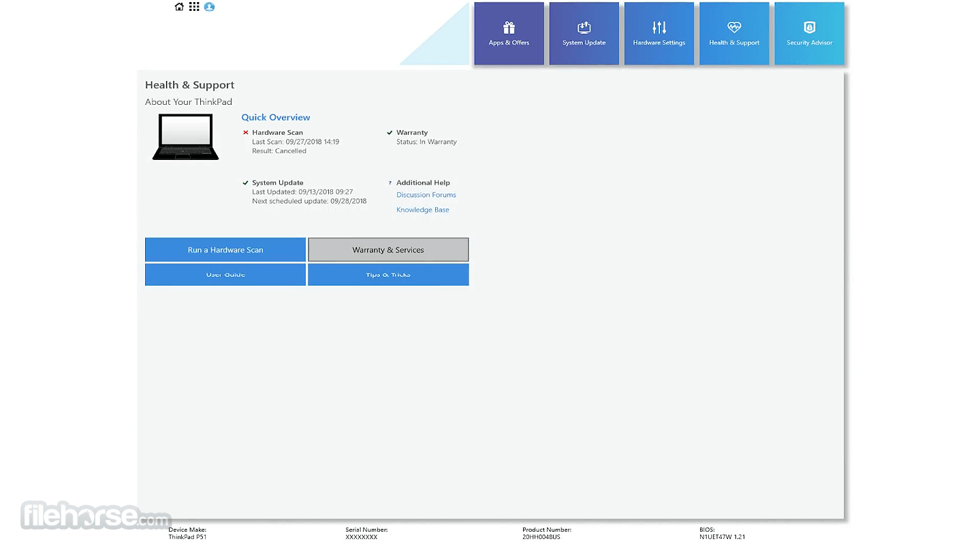Image resolution: width=980 pixels, height=550 pixels.
Task: Click the Result: Cancelled text
Action: pos(279,151)
